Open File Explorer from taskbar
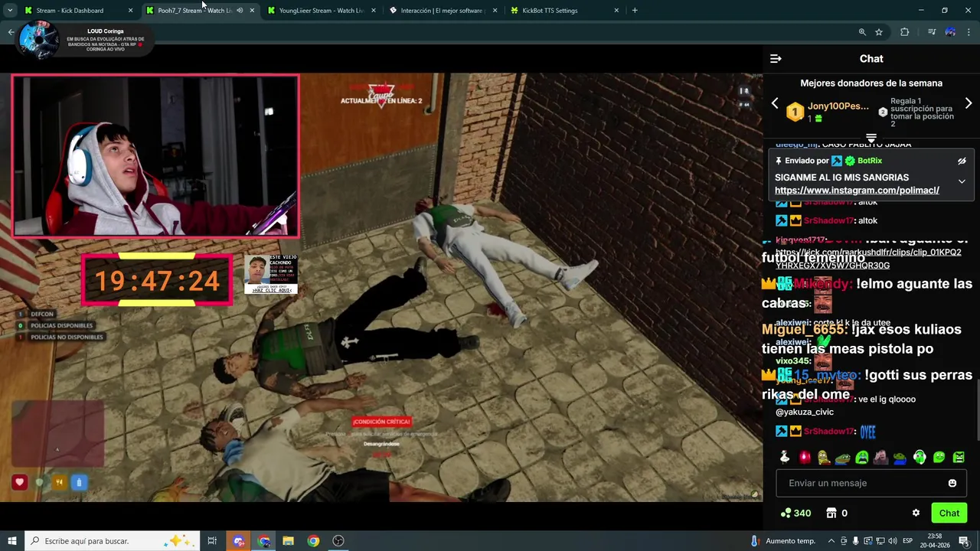Screen dimensions: 980x551 point(288,541)
